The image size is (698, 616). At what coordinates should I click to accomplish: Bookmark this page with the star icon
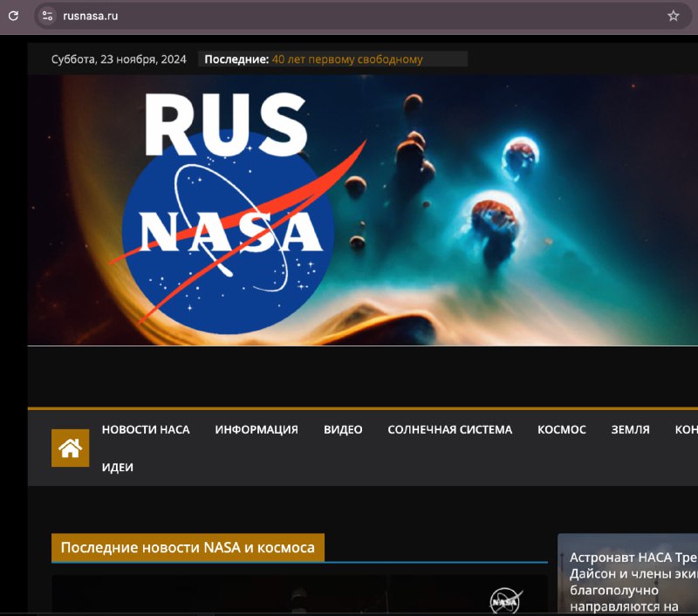(x=673, y=16)
